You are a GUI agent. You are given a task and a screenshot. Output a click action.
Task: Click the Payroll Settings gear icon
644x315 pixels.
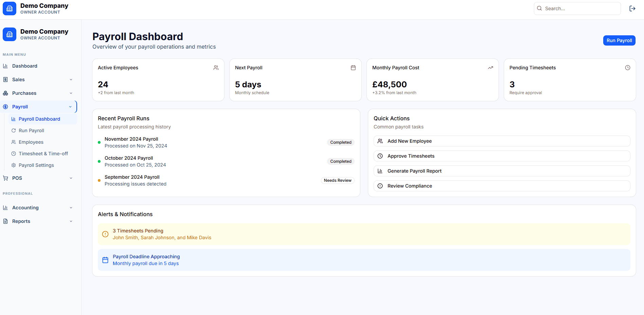pos(14,165)
